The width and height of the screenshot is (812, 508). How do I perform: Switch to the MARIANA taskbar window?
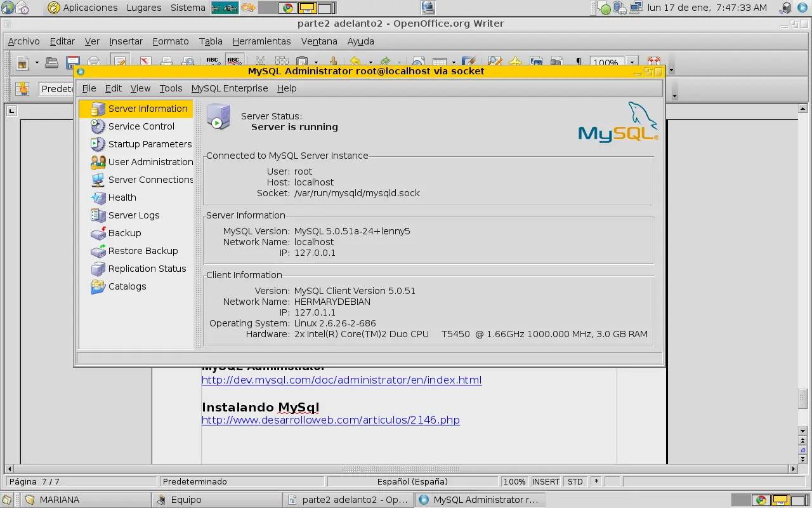[88, 500]
